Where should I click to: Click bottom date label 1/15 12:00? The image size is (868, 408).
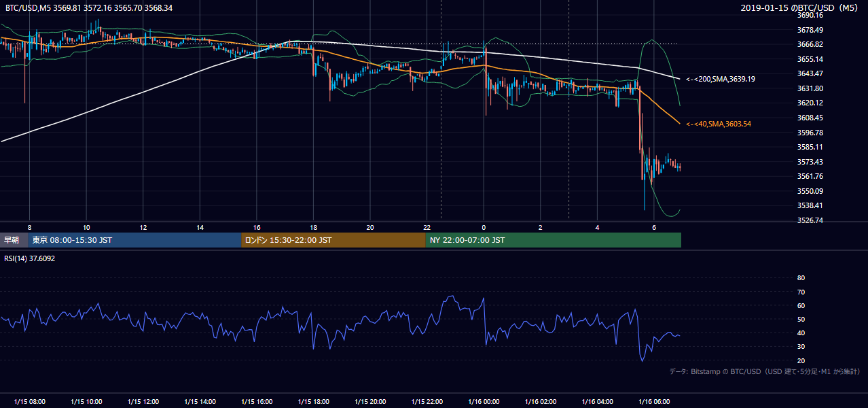(x=143, y=401)
